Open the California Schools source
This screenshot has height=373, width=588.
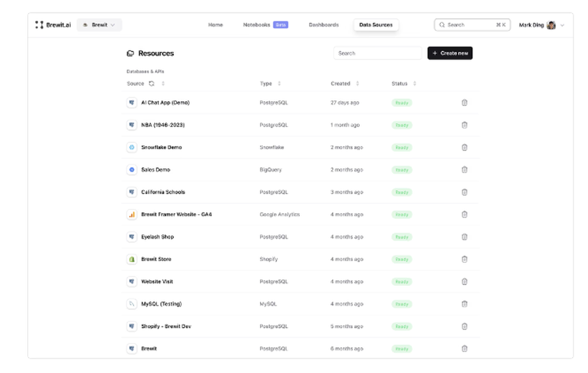pos(163,192)
